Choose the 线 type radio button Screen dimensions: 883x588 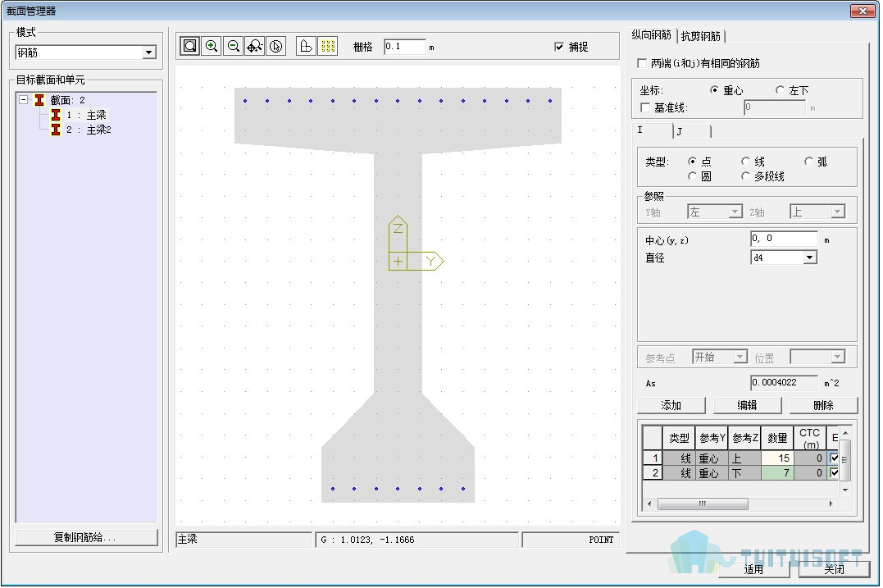[x=745, y=161]
